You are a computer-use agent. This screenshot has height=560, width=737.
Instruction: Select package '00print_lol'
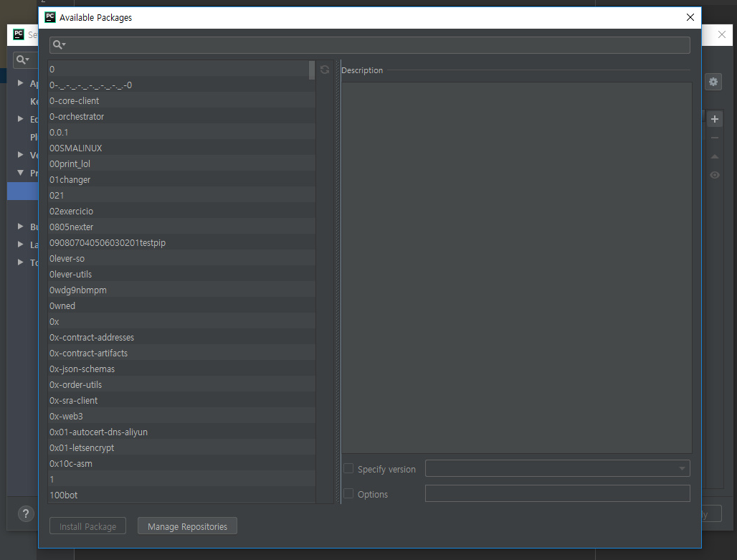(x=181, y=163)
